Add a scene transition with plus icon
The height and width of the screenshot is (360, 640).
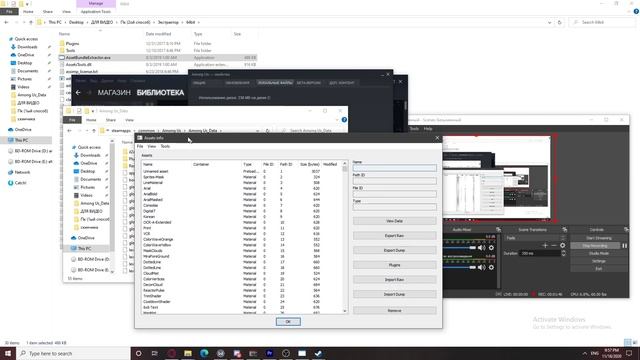[545, 245]
